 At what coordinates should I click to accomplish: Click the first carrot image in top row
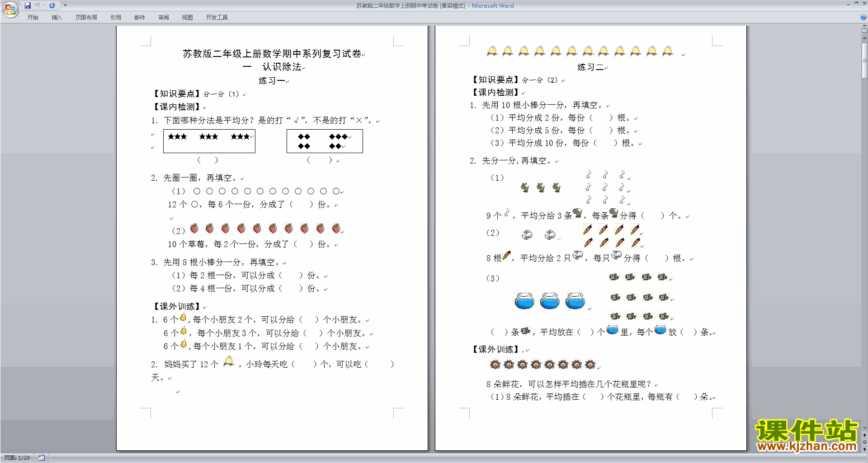pos(587,229)
